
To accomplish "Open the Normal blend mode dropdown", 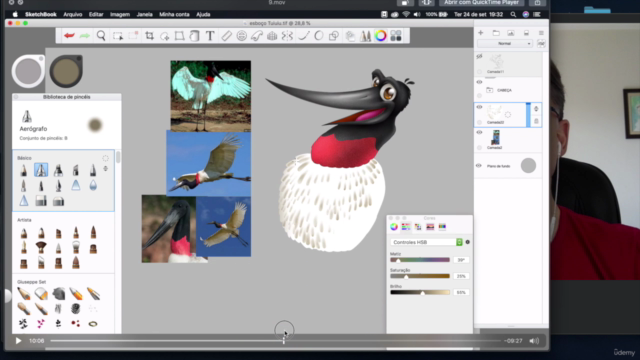I will point(504,43).
